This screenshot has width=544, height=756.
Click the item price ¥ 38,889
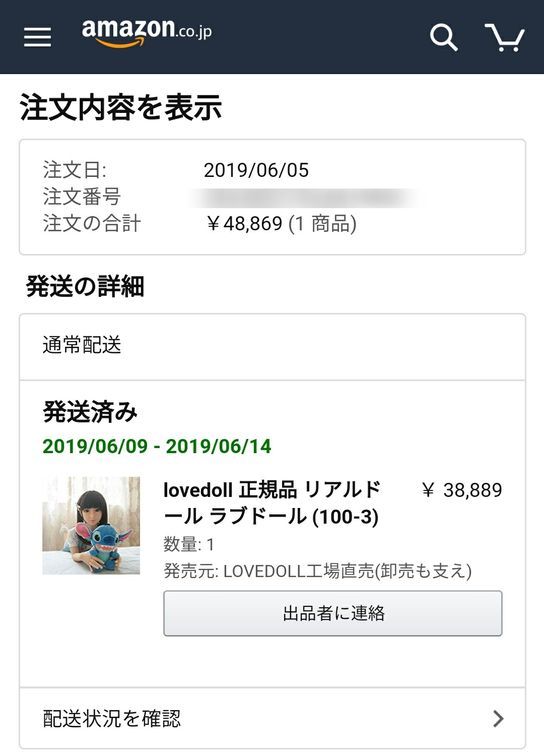coord(461,490)
